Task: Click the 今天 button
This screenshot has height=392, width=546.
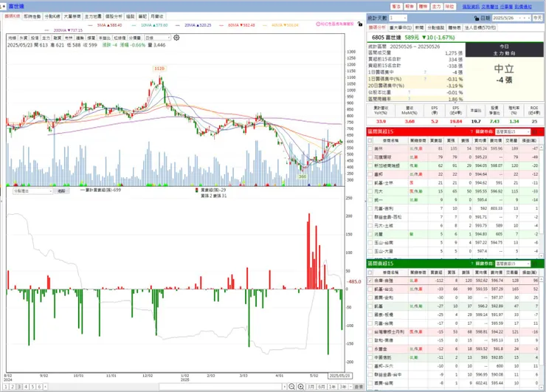Action: point(537,18)
